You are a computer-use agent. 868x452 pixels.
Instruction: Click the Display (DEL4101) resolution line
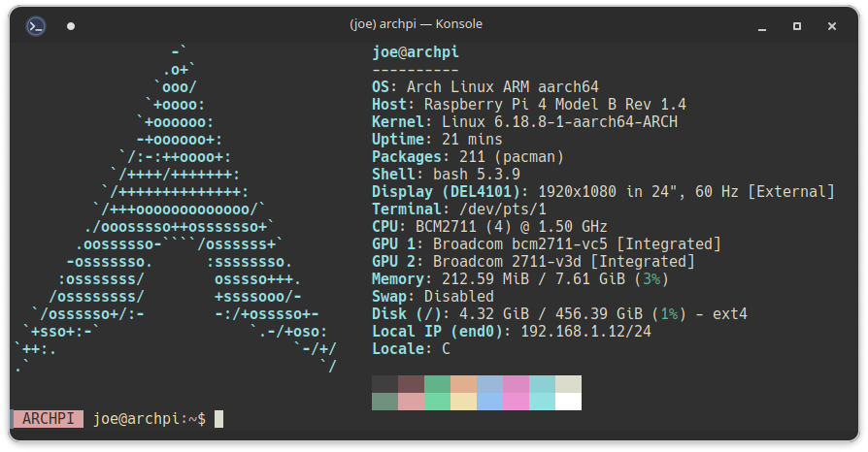coord(602,192)
